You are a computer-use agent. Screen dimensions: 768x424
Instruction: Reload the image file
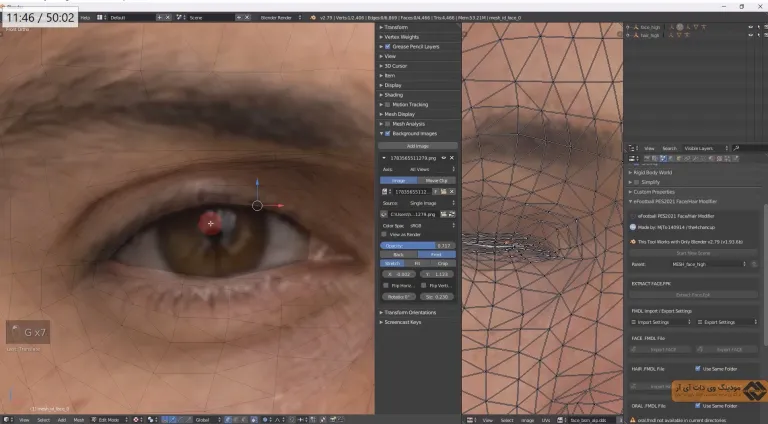[x=452, y=214]
